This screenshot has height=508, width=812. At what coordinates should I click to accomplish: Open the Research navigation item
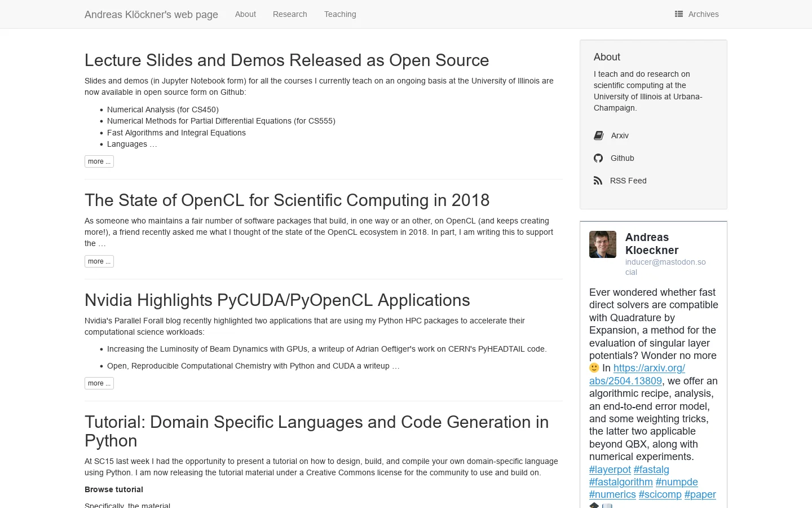point(290,14)
